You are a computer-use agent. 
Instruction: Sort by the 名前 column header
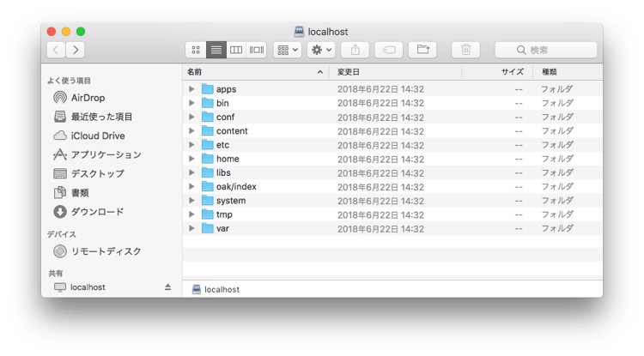256,72
